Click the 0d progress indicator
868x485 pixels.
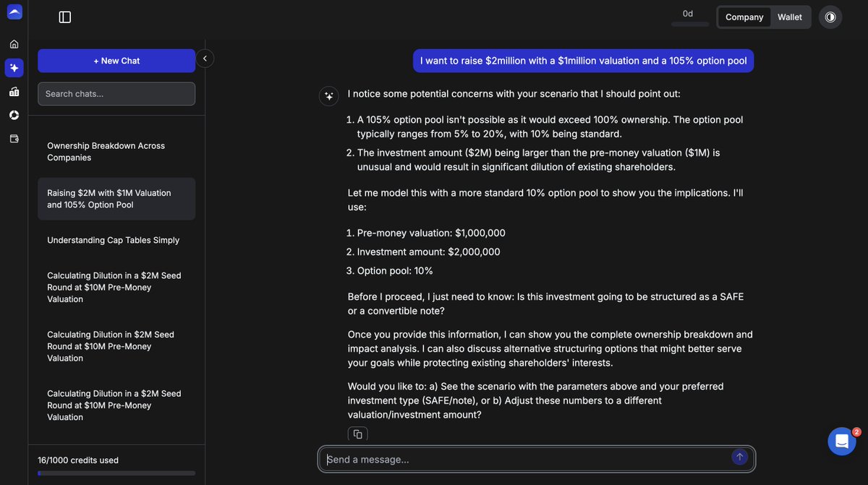point(690,24)
